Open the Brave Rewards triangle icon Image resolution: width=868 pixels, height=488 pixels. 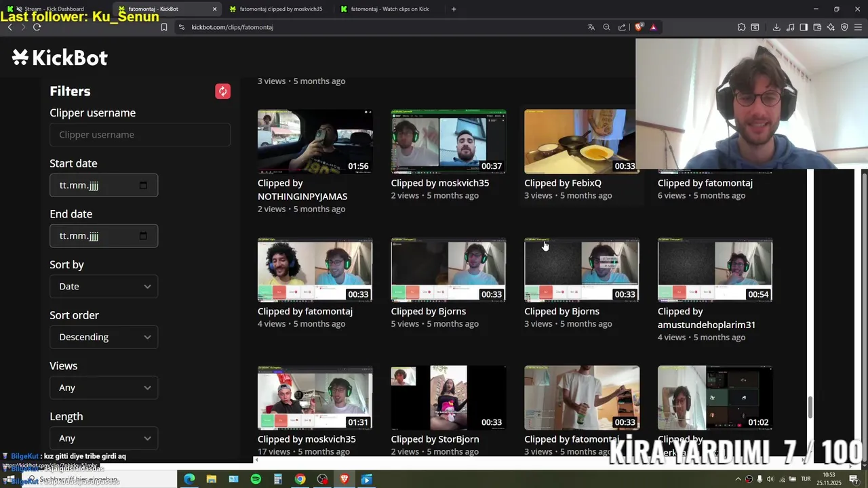click(654, 27)
